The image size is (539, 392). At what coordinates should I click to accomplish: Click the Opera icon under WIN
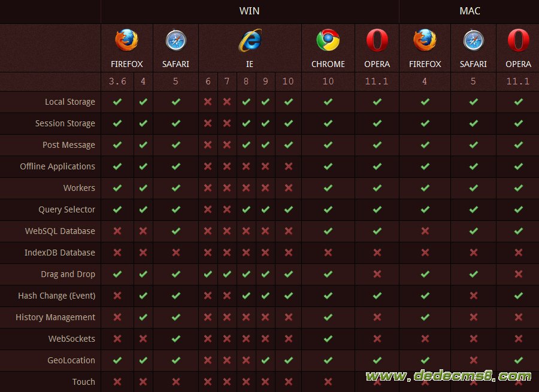pyautogui.click(x=377, y=41)
